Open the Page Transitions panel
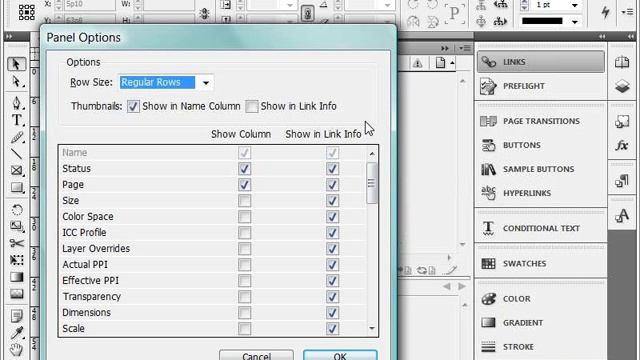Image resolution: width=640 pixels, height=360 pixels. [541, 121]
